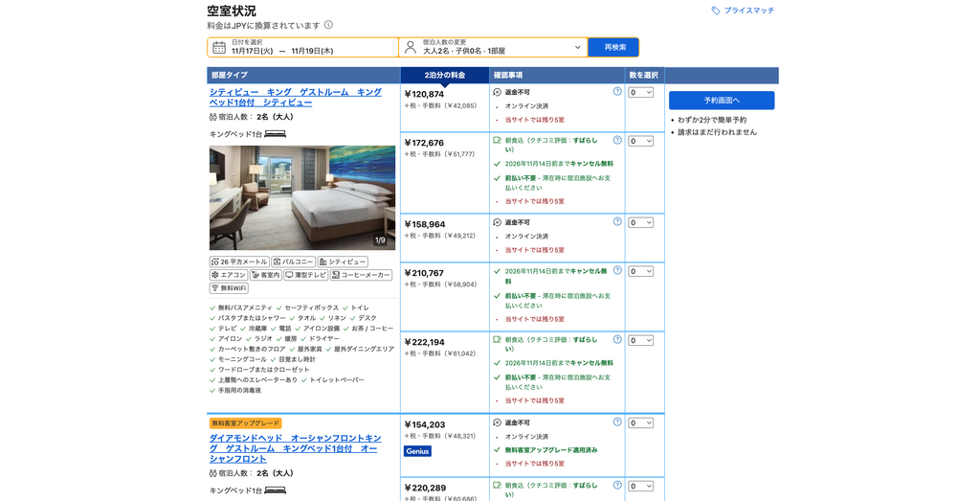Image resolution: width=980 pixels, height=501 pixels.
Task: Click the 無料WiFi badge
Action: pos(229,288)
